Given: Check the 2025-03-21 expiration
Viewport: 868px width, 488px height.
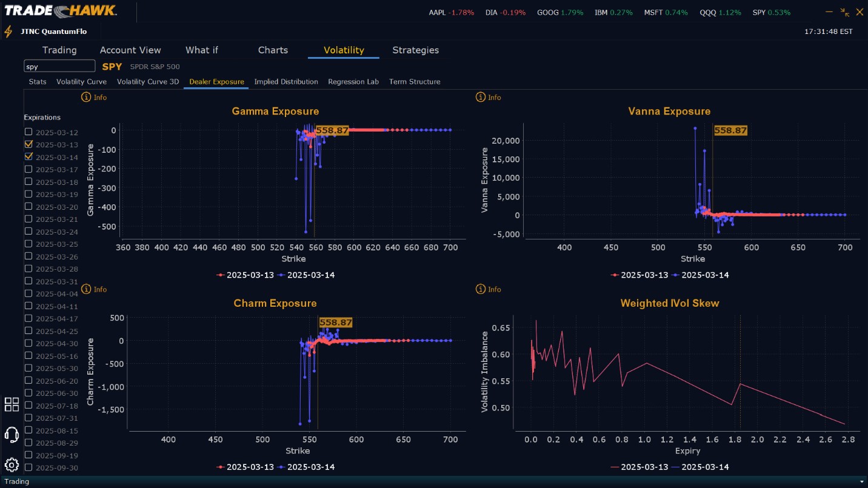Looking at the screenshot, I should point(28,219).
